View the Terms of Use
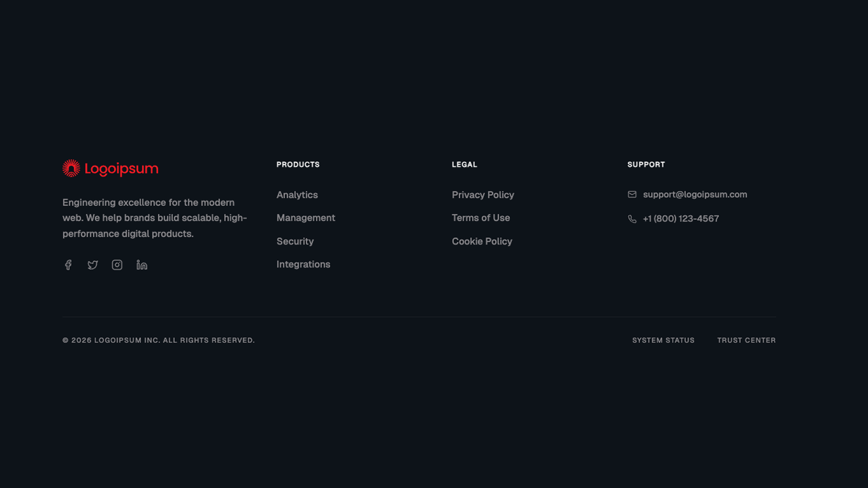The height and width of the screenshot is (488, 868). [481, 217]
